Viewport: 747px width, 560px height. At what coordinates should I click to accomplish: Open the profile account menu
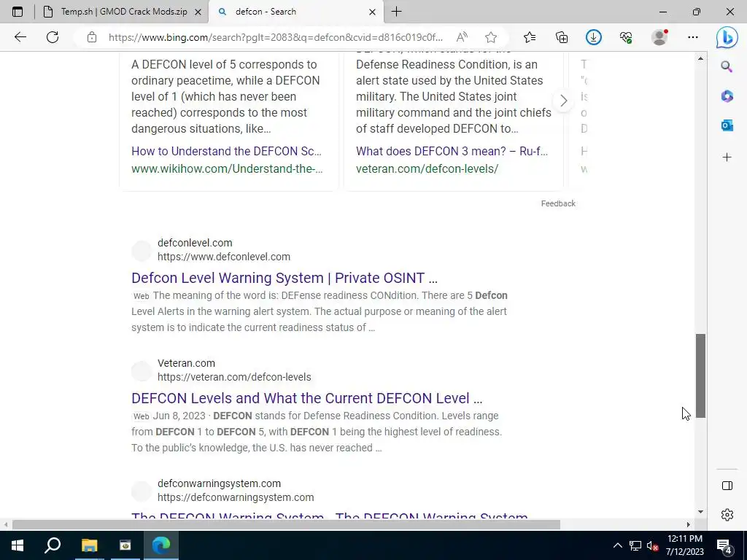pyautogui.click(x=659, y=37)
